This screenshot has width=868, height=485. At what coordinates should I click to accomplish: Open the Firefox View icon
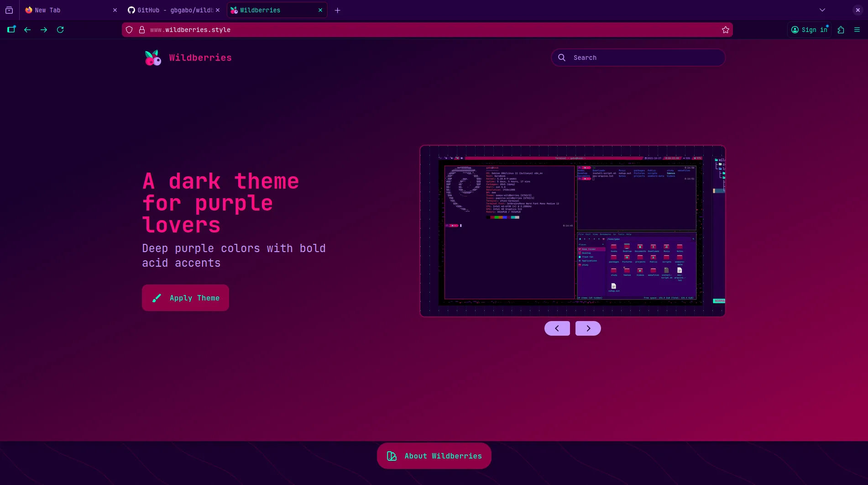9,10
